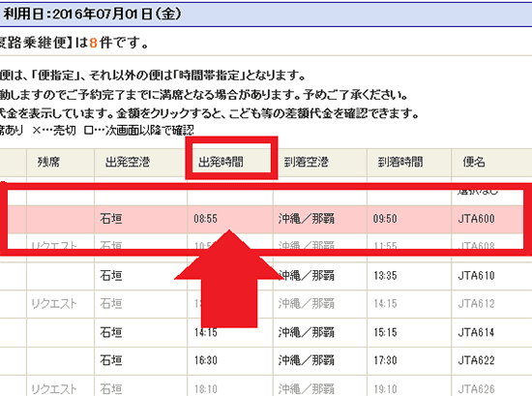Click 石垣 in the JTA614 row

click(x=111, y=332)
